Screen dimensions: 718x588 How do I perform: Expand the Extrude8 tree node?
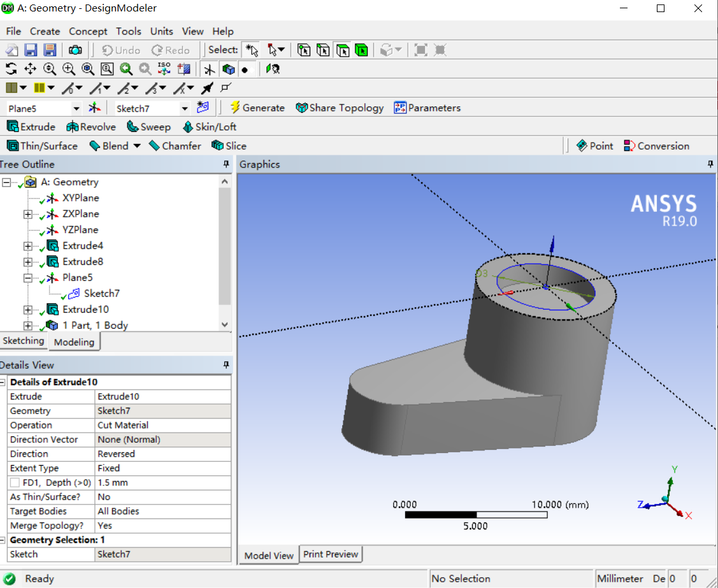coord(28,262)
